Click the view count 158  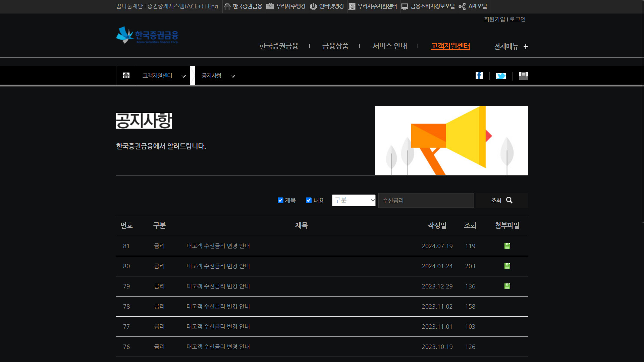click(x=470, y=307)
